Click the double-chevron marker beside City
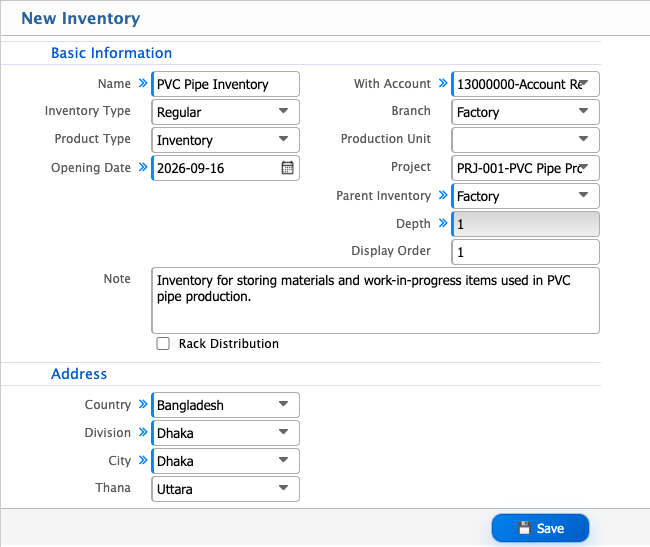The image size is (650, 547). pos(143,460)
